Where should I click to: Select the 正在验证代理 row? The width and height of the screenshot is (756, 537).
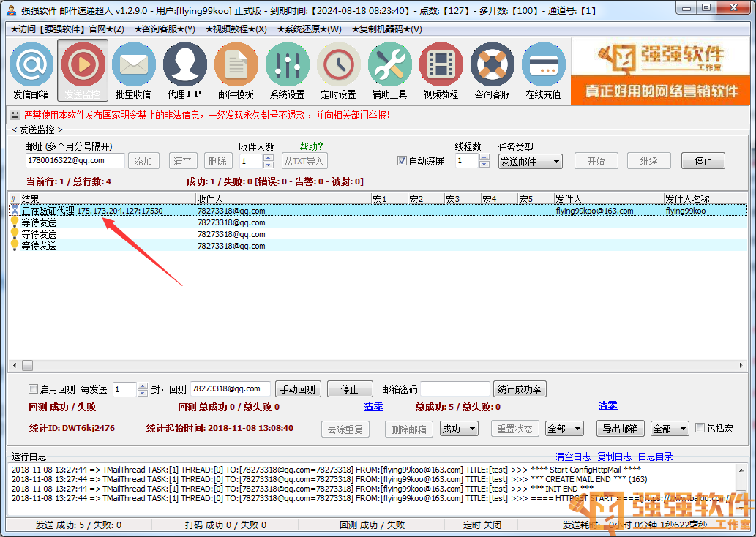pos(378,210)
